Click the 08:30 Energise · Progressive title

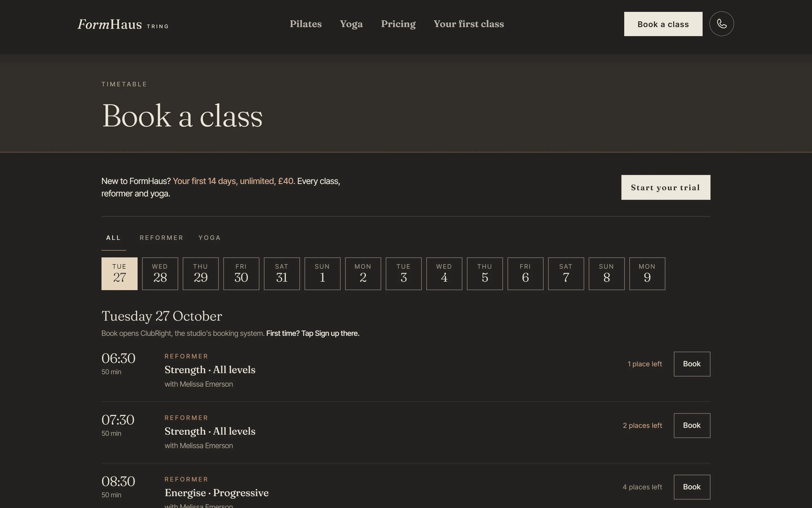click(x=217, y=493)
